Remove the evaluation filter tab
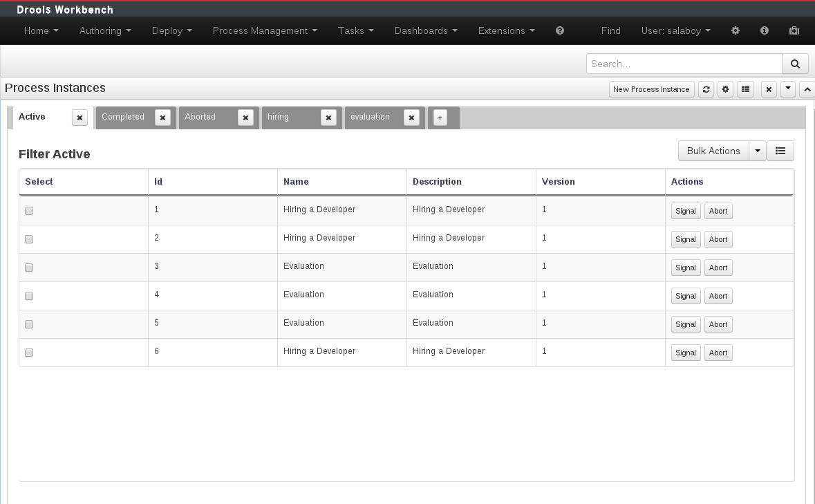The height and width of the screenshot is (504, 815). click(411, 118)
